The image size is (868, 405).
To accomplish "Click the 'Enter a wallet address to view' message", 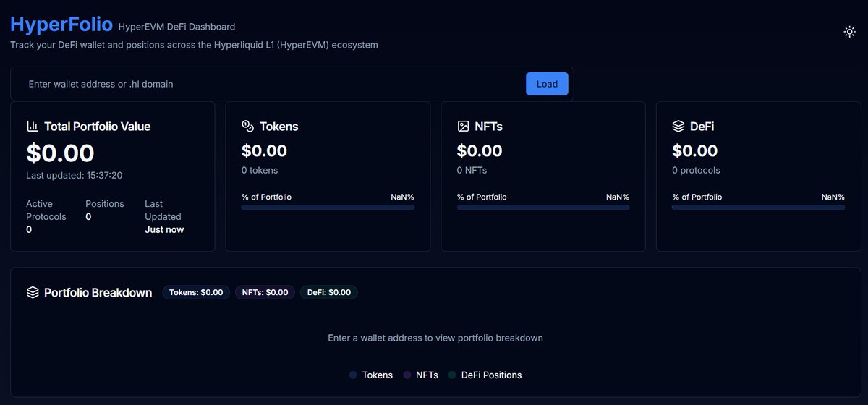I will click(435, 338).
